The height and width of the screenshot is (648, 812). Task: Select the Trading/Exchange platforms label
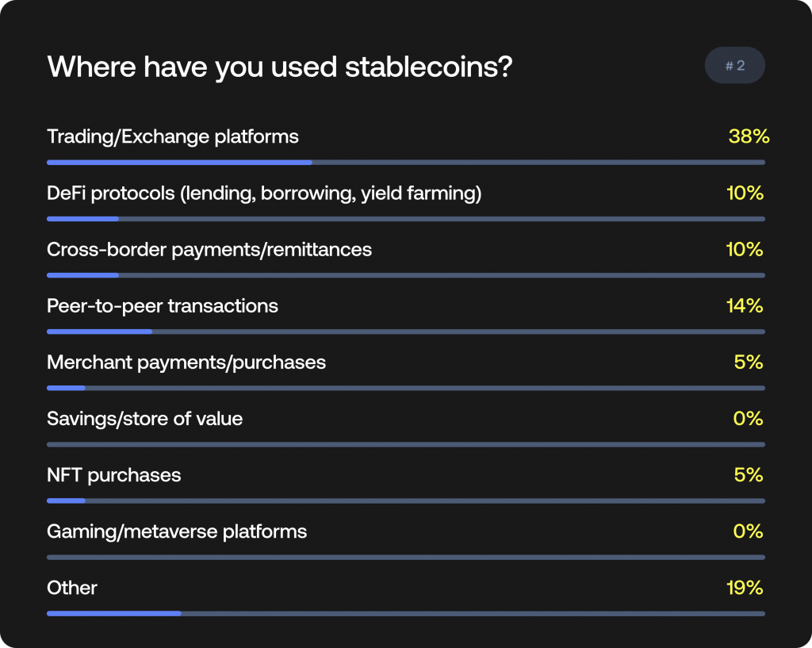173,136
